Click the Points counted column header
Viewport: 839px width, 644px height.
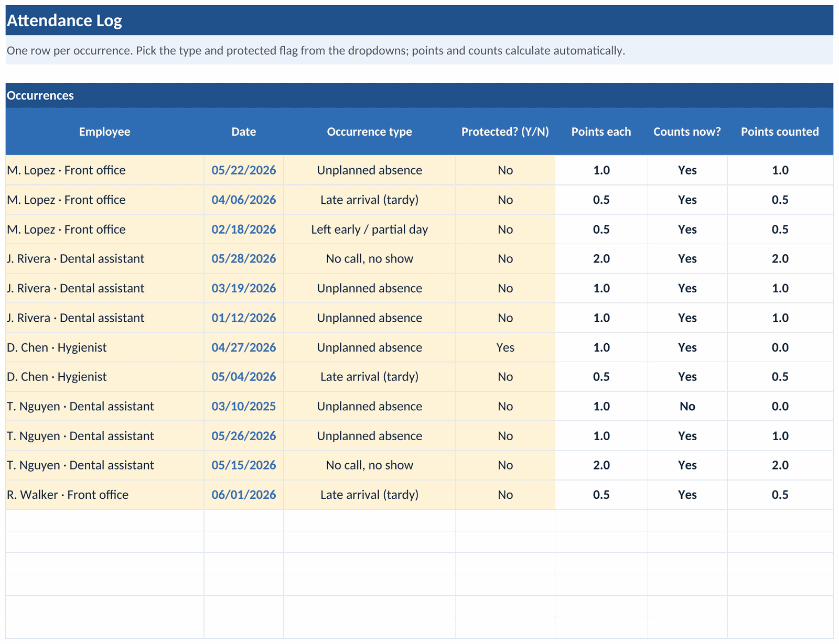coord(780,132)
